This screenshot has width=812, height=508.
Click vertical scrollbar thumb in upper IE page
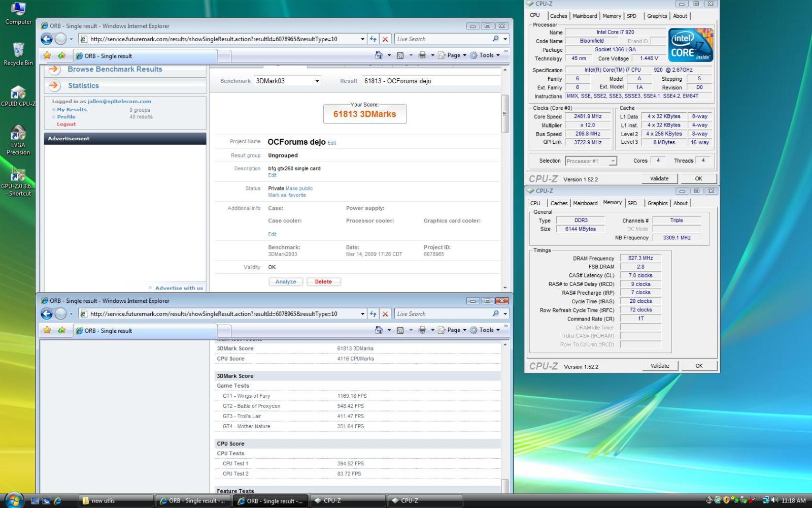[504, 114]
